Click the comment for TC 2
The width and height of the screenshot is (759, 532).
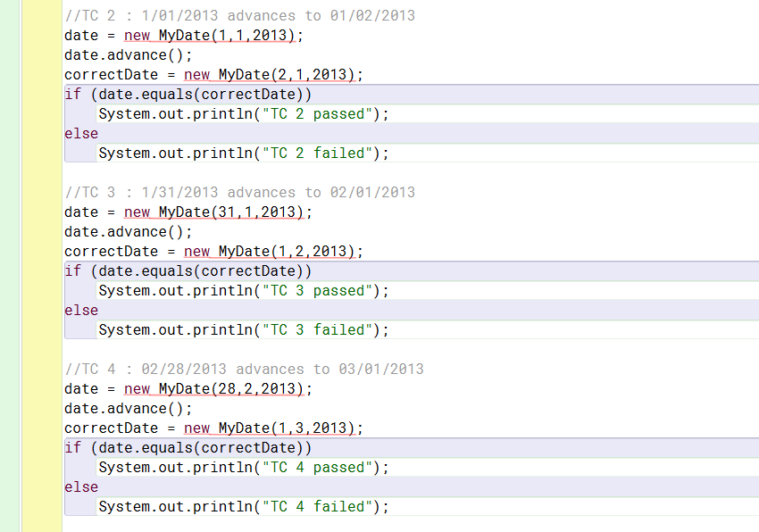(237, 15)
